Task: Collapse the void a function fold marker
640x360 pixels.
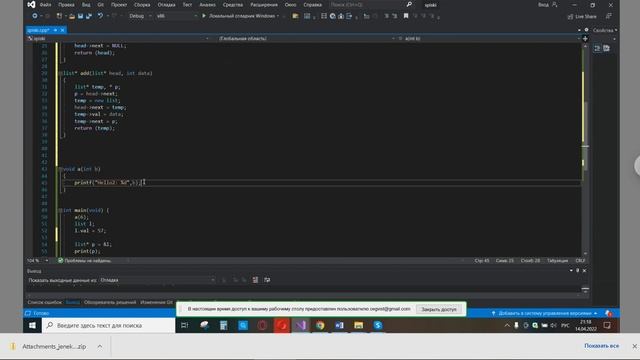Action: (60, 169)
